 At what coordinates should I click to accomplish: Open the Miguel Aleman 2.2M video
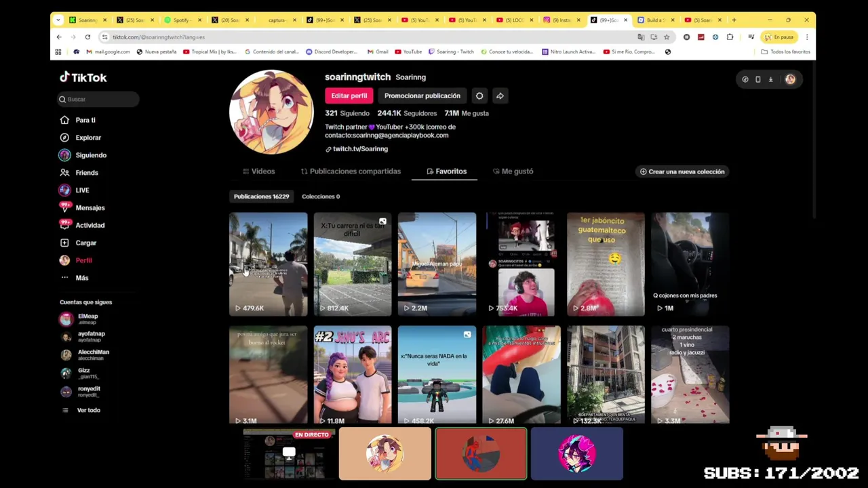(x=437, y=264)
